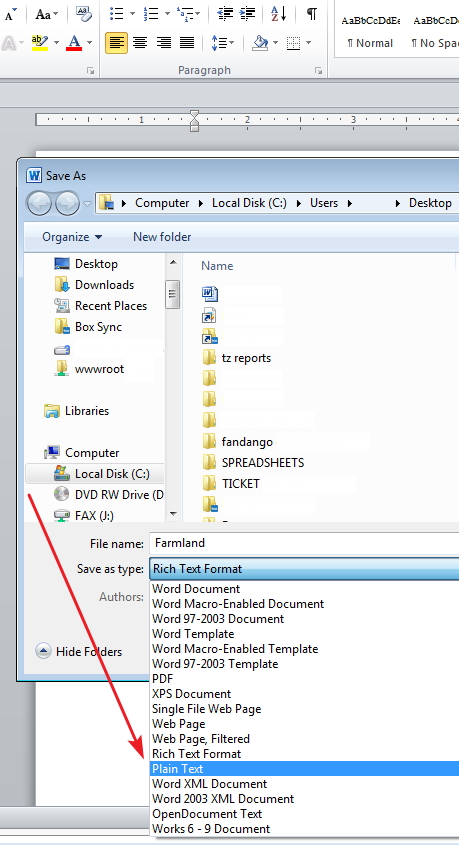
Task: Click Hide Folders button
Action: [79, 652]
